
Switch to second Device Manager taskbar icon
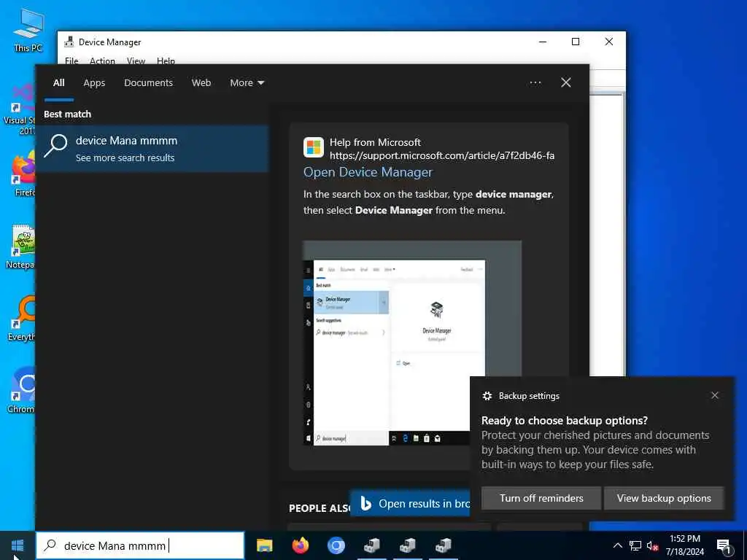click(x=408, y=545)
